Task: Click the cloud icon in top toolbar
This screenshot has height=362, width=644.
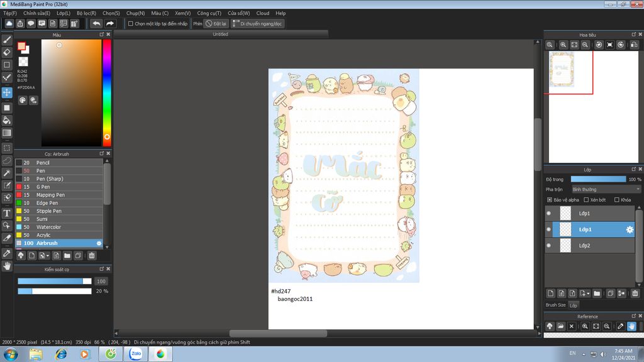Action: tap(9, 23)
